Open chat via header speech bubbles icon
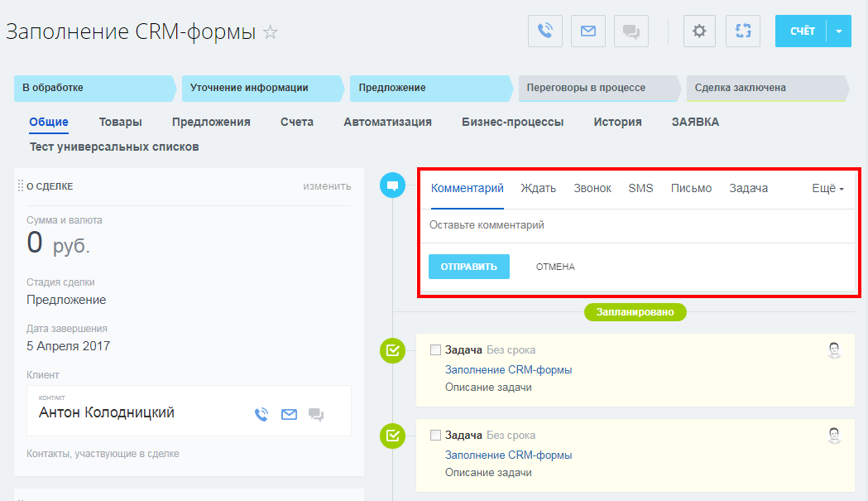The height and width of the screenshot is (501, 868). click(x=631, y=31)
